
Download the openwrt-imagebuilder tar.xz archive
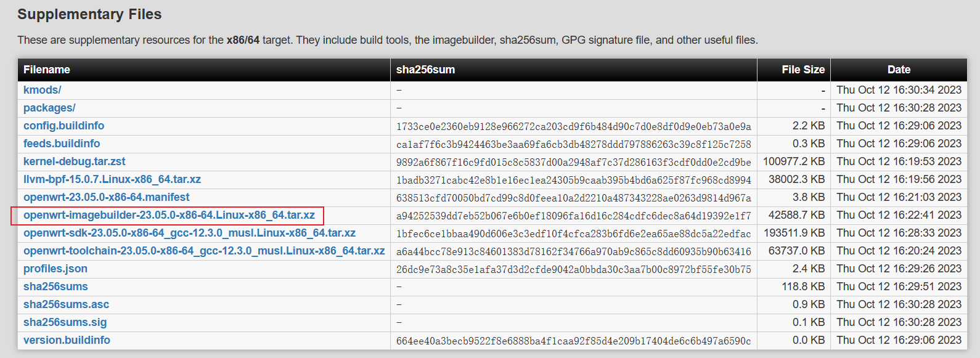tap(169, 215)
